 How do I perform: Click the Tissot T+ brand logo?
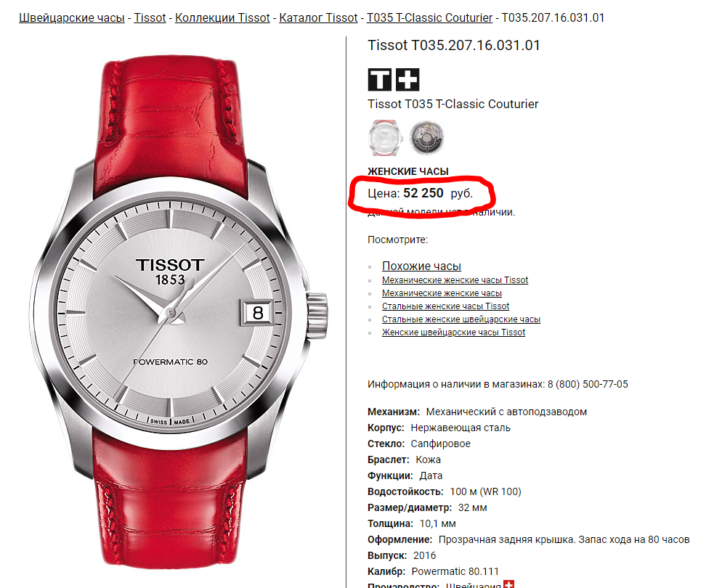pyautogui.click(x=394, y=80)
